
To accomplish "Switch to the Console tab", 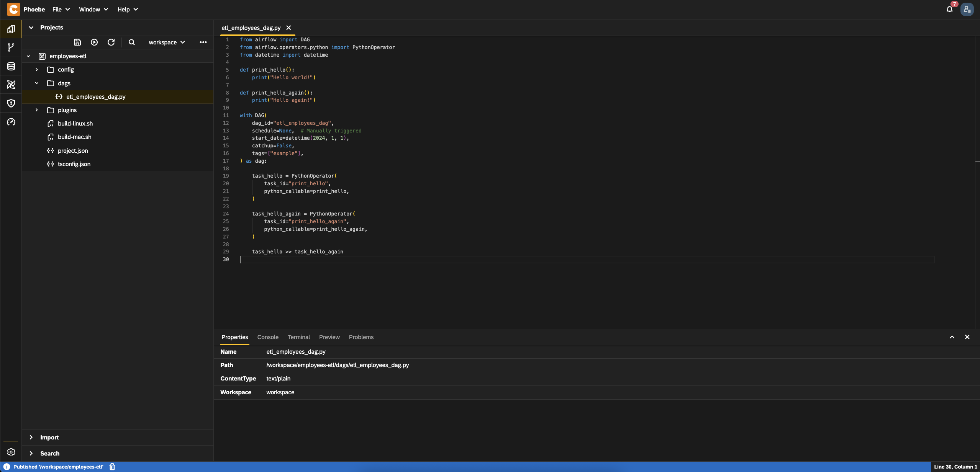I will 268,337.
